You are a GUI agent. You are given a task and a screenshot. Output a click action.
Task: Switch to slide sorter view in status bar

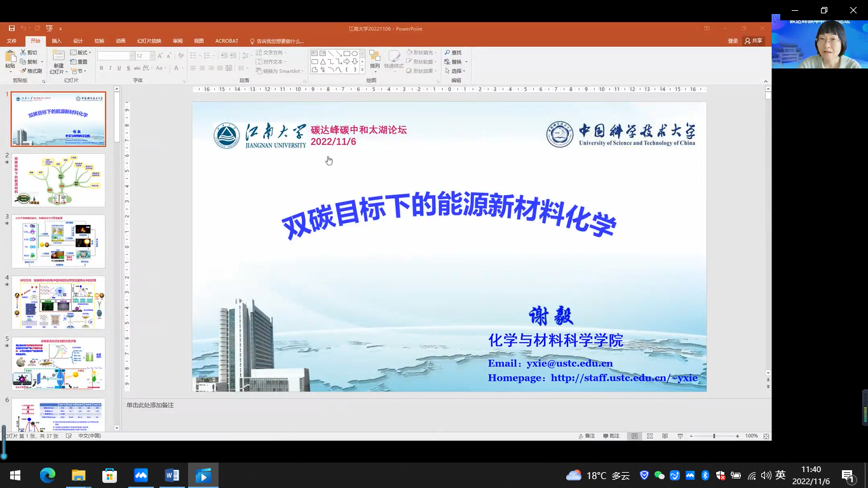(x=649, y=436)
